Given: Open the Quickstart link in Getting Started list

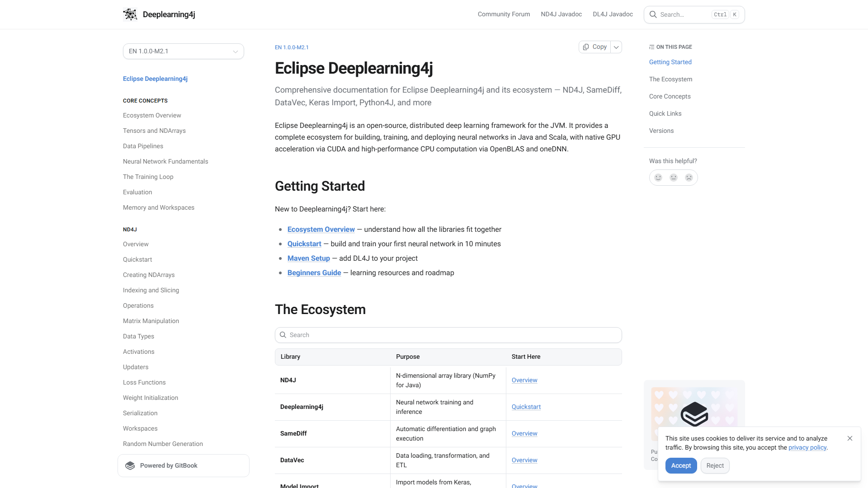Looking at the screenshot, I should coord(304,244).
